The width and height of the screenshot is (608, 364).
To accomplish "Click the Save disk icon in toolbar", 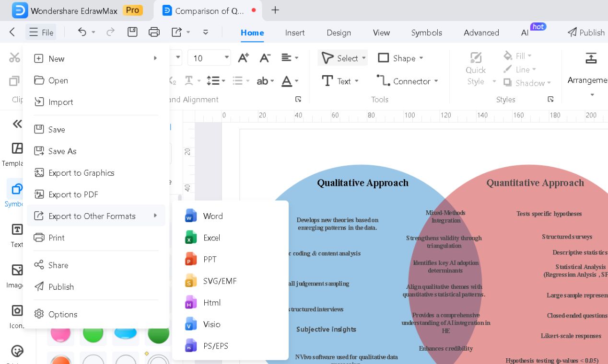I will point(132,32).
